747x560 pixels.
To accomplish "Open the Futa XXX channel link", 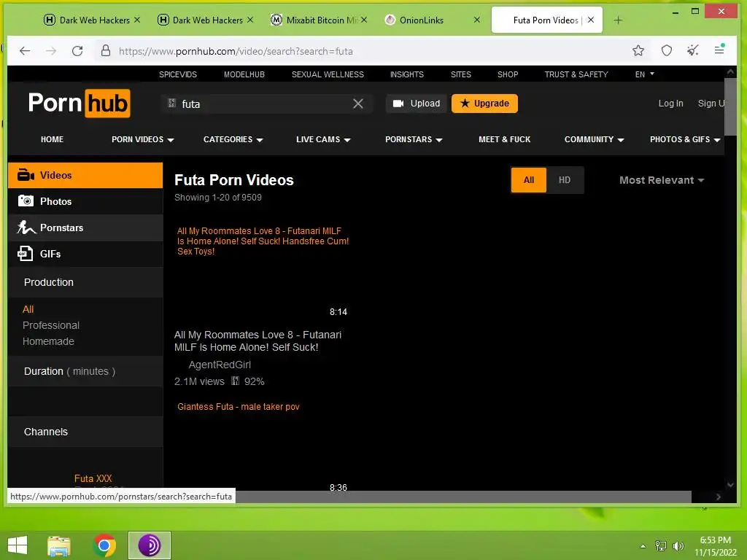I will pyautogui.click(x=93, y=478).
